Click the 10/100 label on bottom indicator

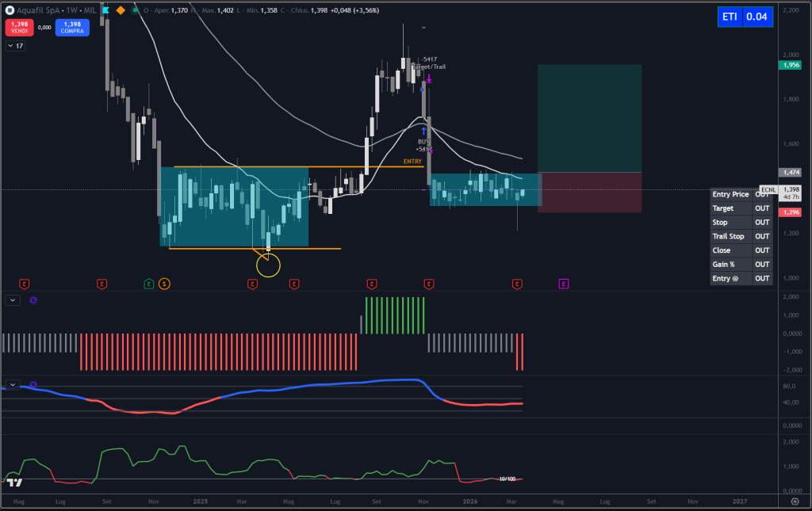click(507, 479)
